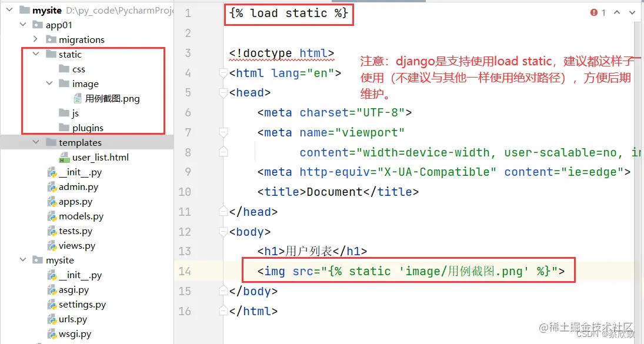Viewport: 644px width, 344px height.
Task: Click line number 14 in the gutter
Action: point(185,271)
